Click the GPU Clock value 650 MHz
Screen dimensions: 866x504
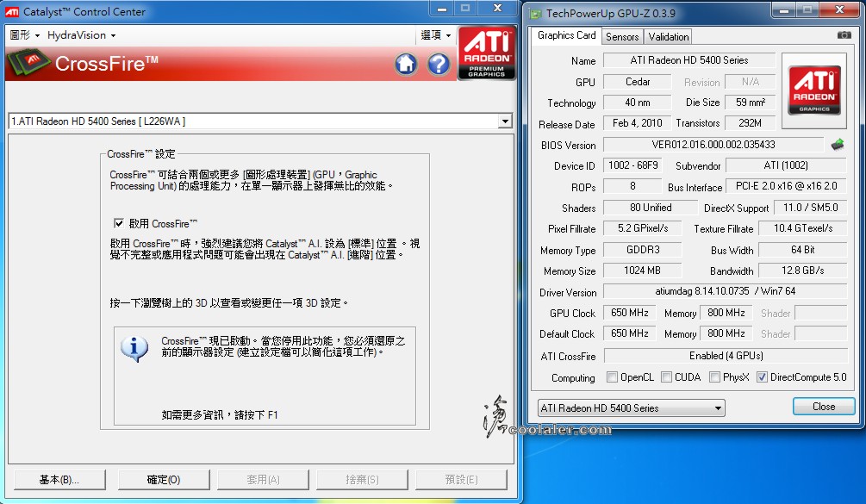(x=630, y=313)
